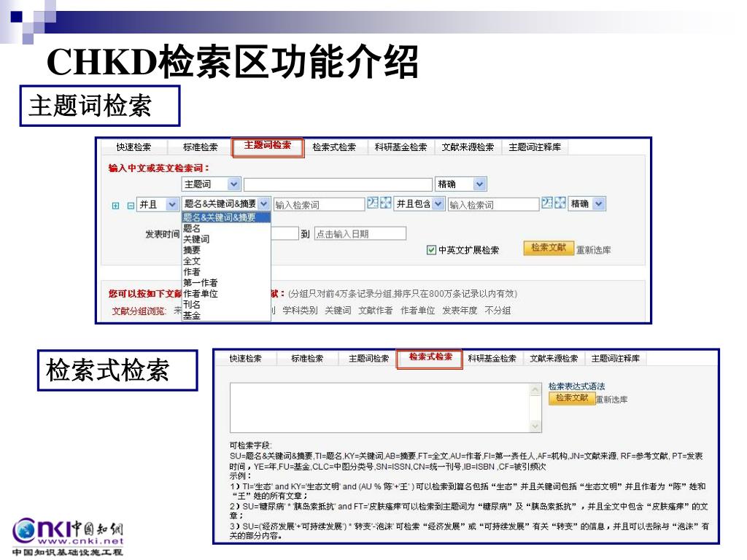This screenshot has width=747, height=560.
Task: Group results by 文献作者
Action: pos(376,311)
